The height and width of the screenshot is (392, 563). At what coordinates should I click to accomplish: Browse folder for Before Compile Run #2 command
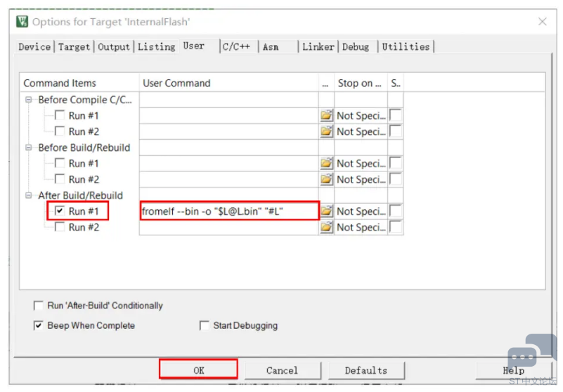[x=326, y=131]
